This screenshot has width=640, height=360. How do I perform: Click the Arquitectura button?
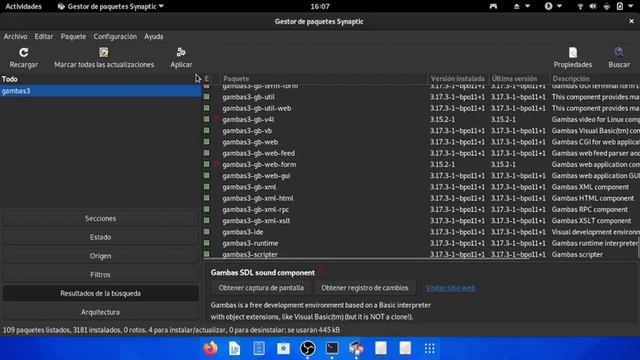[100, 312]
